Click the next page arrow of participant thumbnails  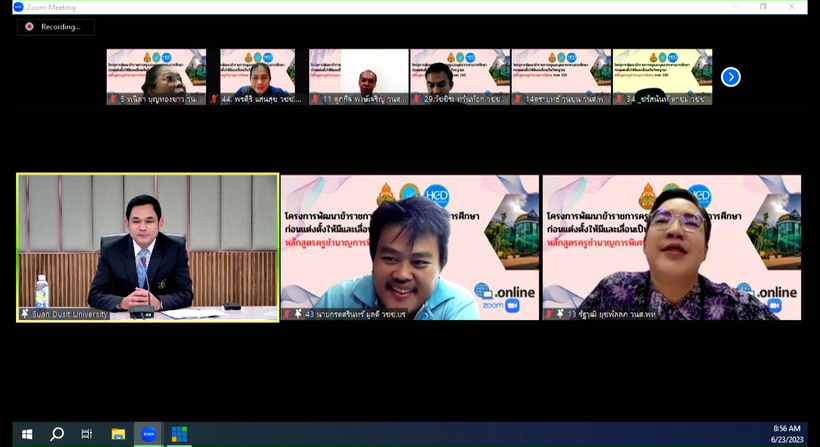(731, 77)
